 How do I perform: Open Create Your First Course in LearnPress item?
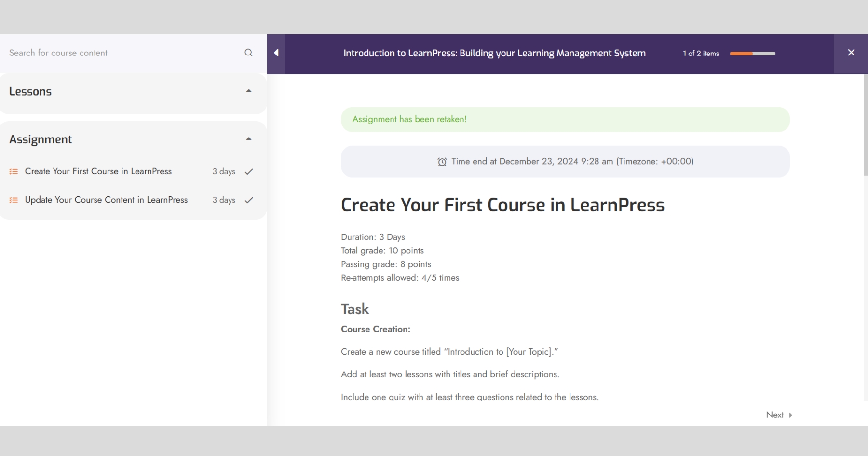coord(98,171)
